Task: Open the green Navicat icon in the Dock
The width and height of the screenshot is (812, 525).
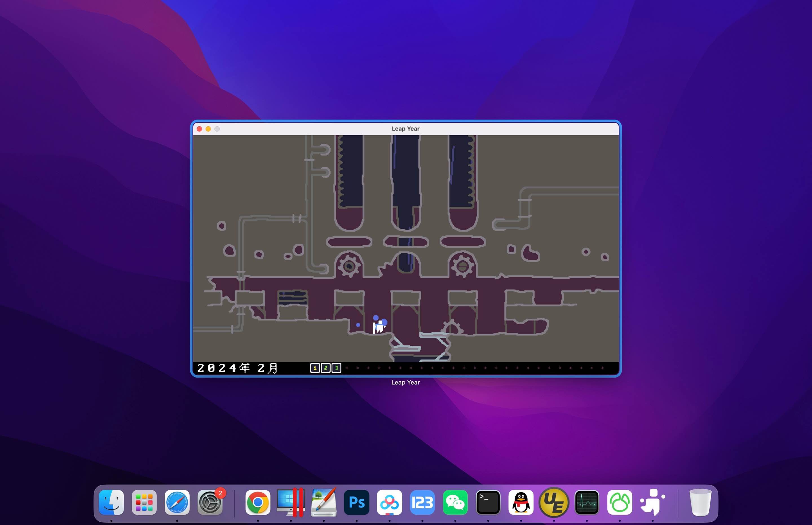Action: click(x=620, y=502)
